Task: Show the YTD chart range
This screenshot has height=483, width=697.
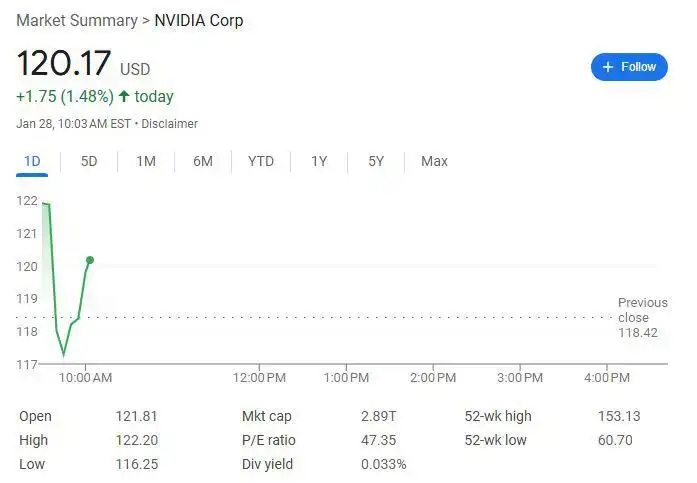Action: (261, 161)
